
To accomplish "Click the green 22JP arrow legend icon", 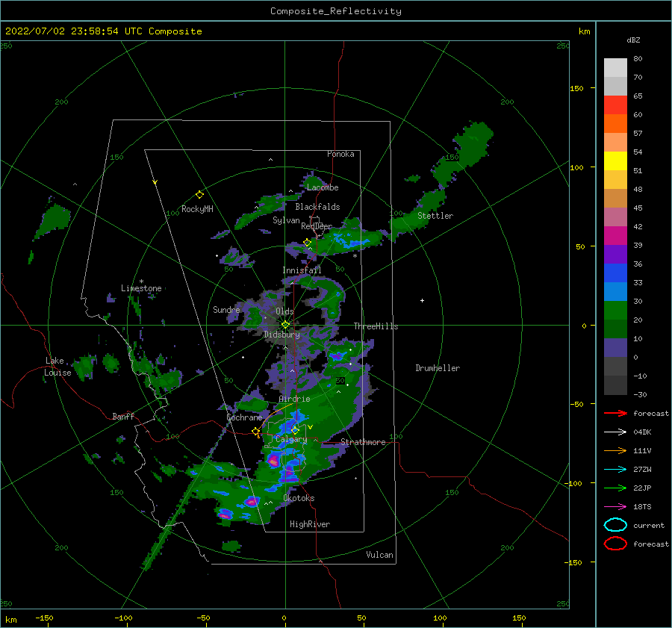I will (615, 488).
